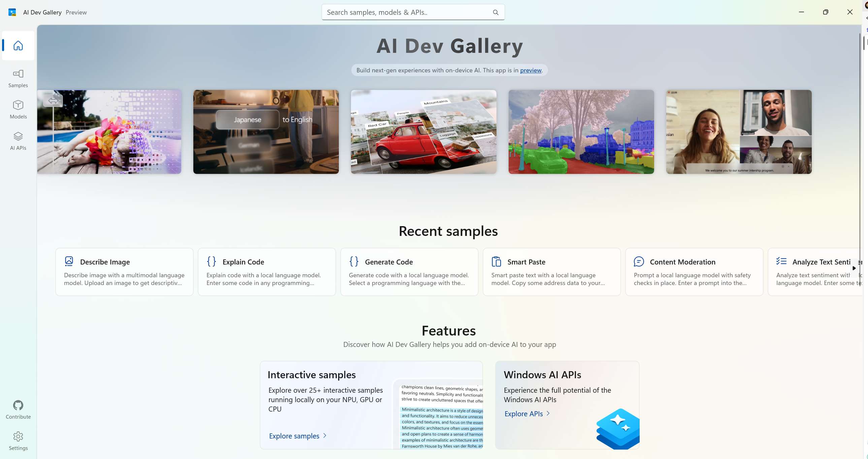Click the Analyze Text Sentiment checklist icon
This screenshot has height=459, width=868.
coord(781,261)
